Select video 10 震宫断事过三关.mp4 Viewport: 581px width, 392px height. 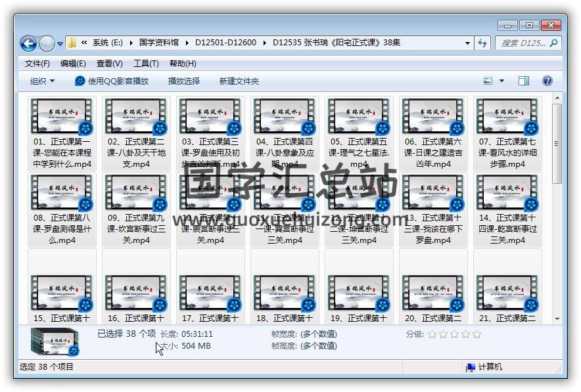[x=210, y=209]
